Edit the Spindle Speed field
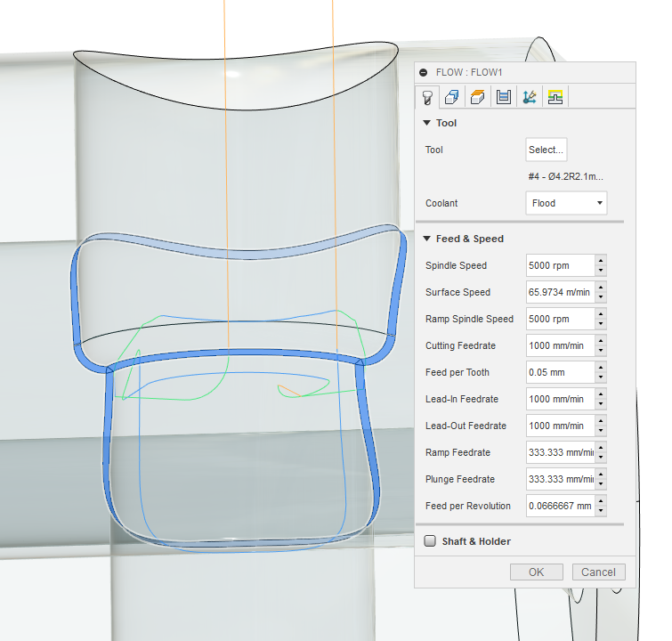This screenshot has width=672, height=641. (x=560, y=265)
